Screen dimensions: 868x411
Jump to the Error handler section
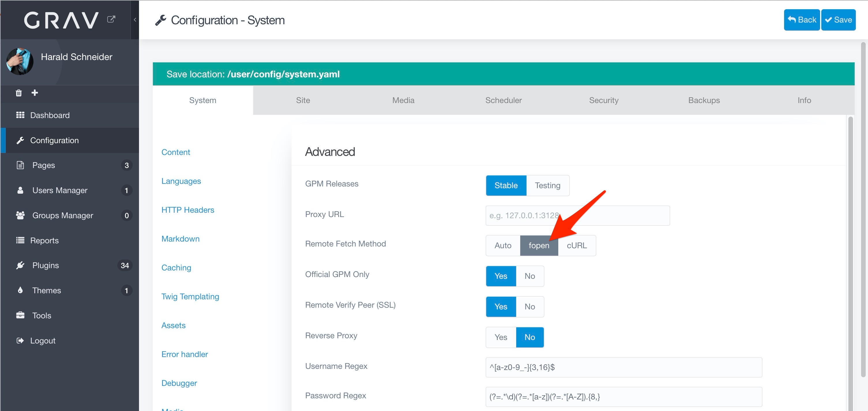point(185,354)
